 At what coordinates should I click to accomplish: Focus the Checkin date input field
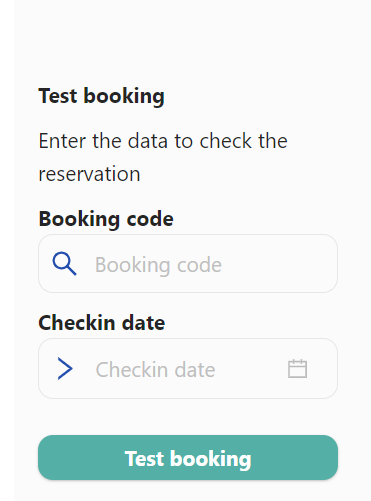188,369
